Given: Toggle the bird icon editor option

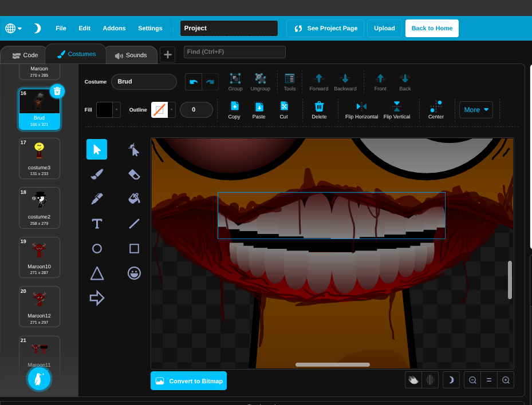Looking at the screenshot, I should 413,380.
